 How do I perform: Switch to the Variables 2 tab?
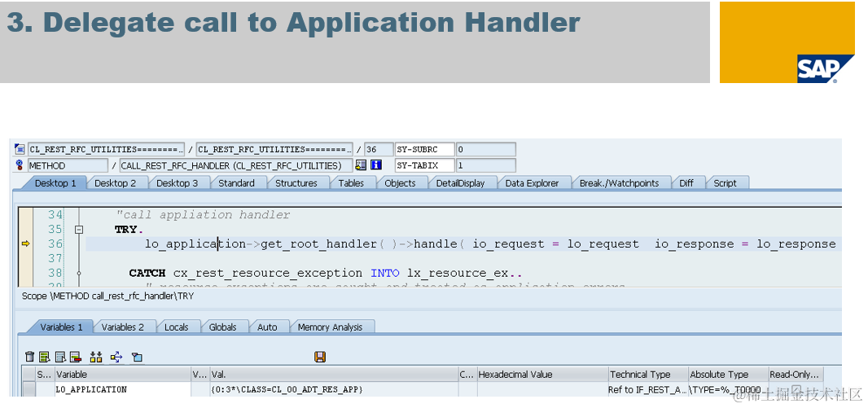(122, 327)
